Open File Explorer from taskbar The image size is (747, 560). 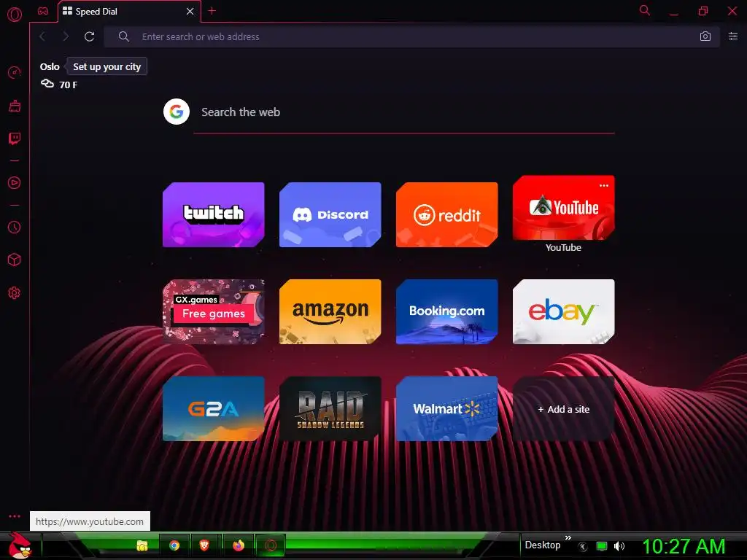click(x=142, y=545)
